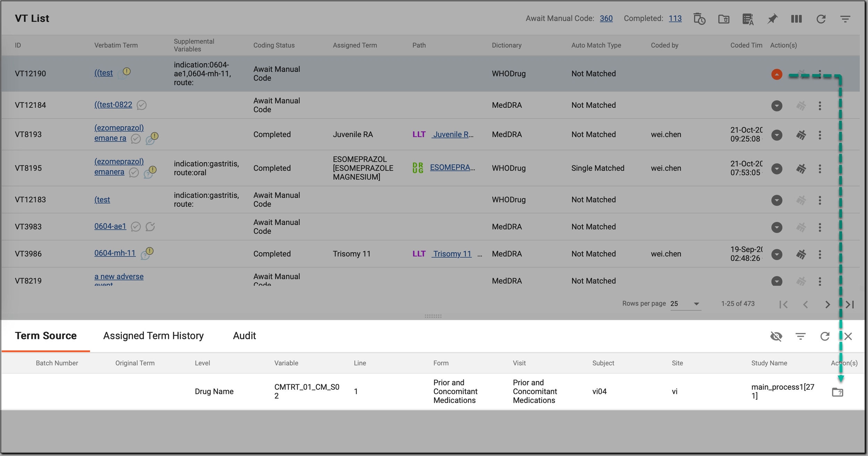The width and height of the screenshot is (868, 456).
Task: Open the VT List filter icon
Action: coord(845,19)
